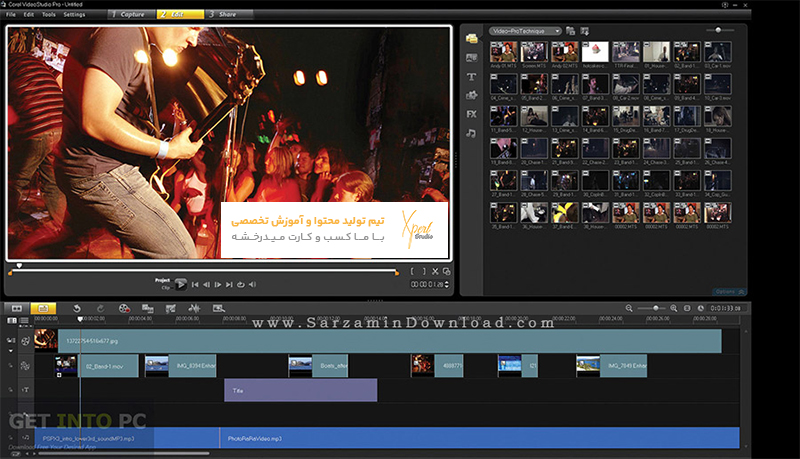Open the Edit menu
This screenshot has height=459, width=800.
click(29, 15)
